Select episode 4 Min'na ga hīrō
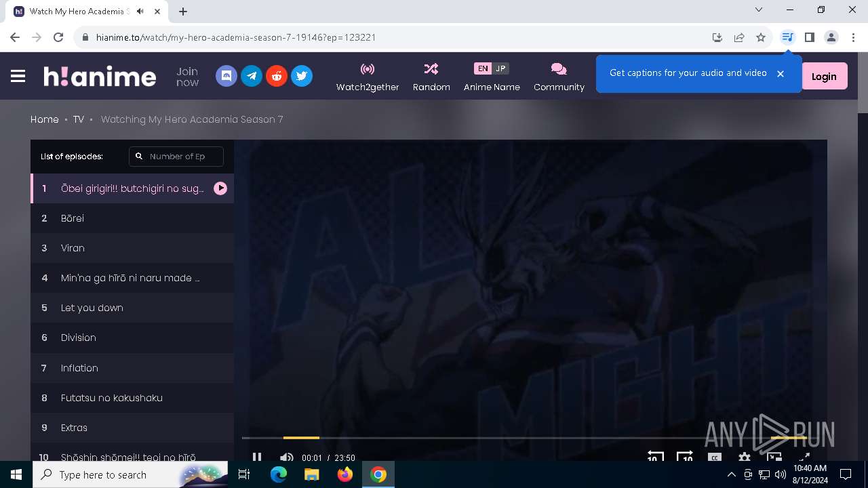The image size is (868, 488). (132, 278)
